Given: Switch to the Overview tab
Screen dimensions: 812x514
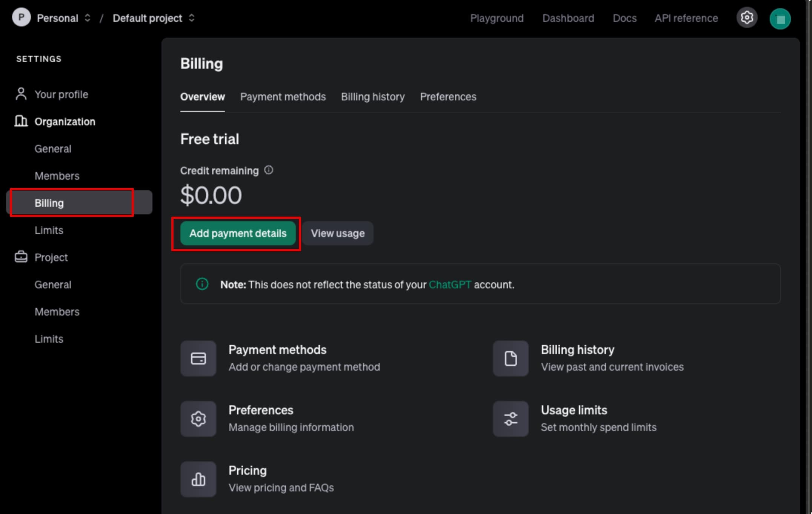Looking at the screenshot, I should pos(203,97).
